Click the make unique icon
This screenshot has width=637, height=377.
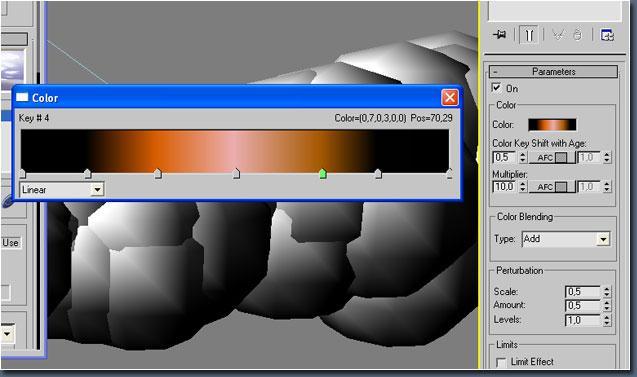coord(559,35)
